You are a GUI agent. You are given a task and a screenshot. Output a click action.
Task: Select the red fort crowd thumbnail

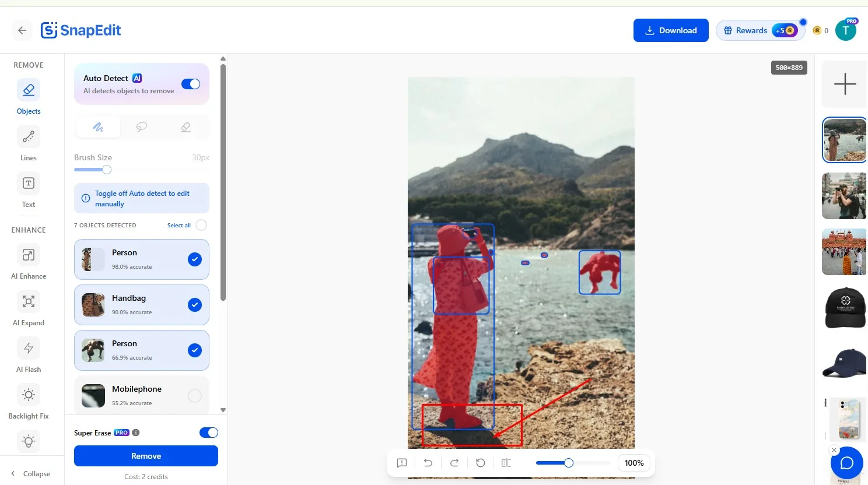point(844,252)
